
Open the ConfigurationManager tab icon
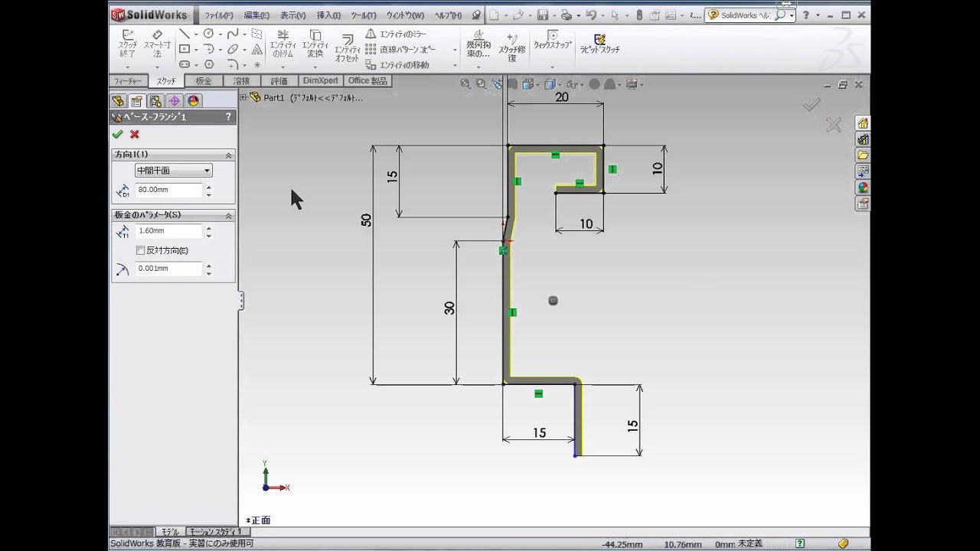point(155,101)
